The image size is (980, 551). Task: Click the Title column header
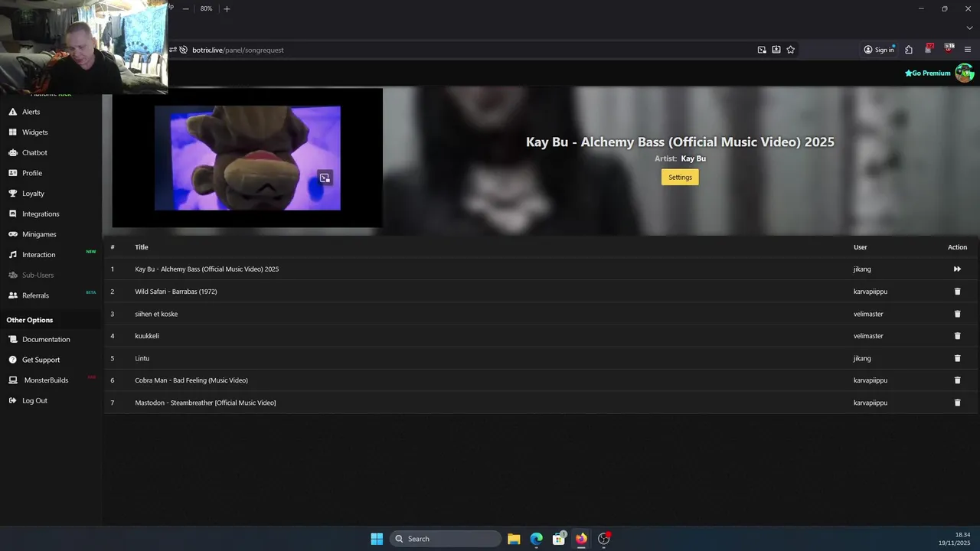coord(142,247)
